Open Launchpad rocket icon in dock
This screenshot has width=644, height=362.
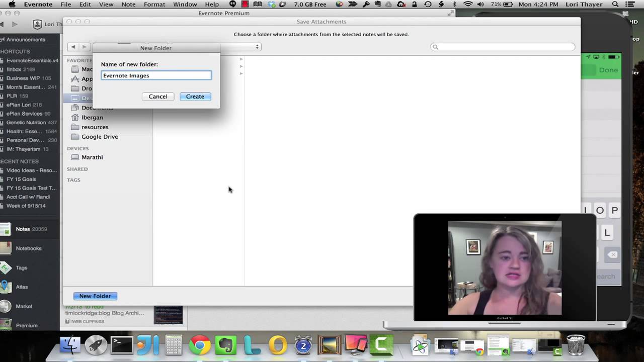coord(96,345)
